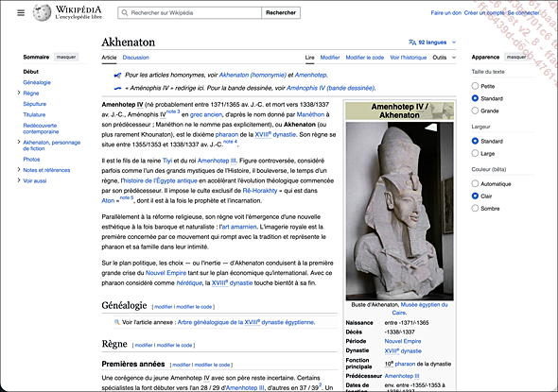
Task: Open Aménophis IV (bande dessinée) link
Action: (x=331, y=88)
